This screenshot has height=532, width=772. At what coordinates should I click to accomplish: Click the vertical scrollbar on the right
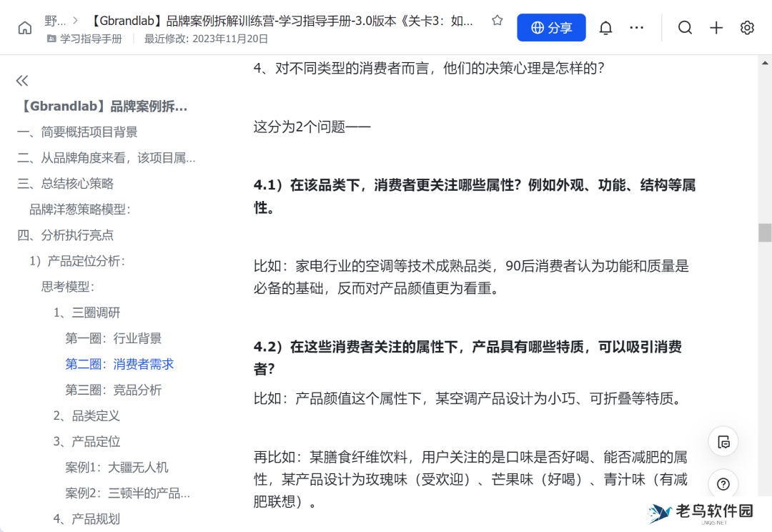763,232
